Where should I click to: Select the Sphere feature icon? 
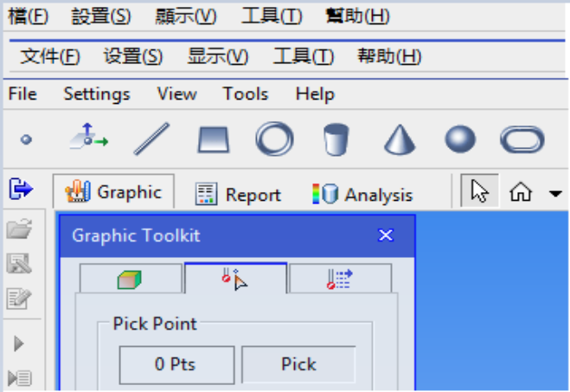pyautogui.click(x=460, y=139)
